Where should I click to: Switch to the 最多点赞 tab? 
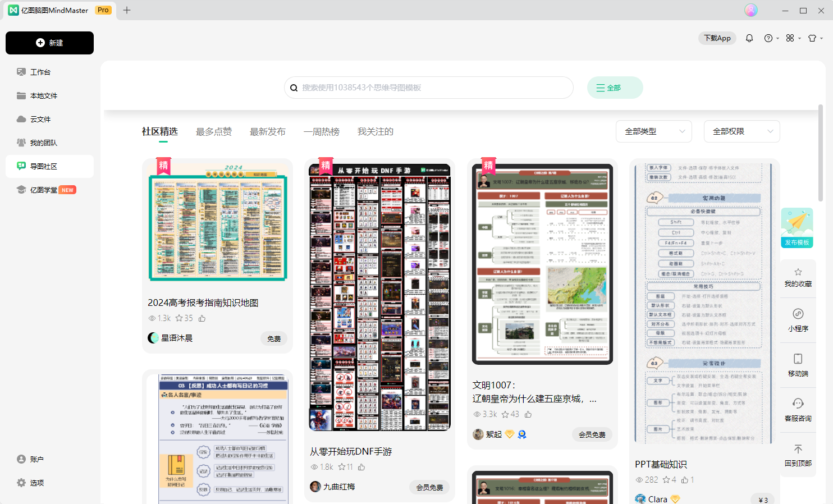214,131
